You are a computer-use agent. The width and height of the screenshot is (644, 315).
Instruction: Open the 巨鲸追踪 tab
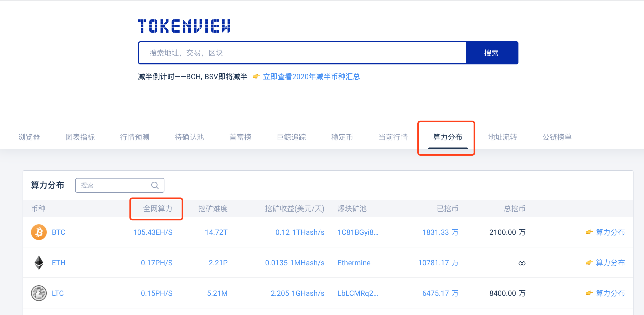(291, 137)
